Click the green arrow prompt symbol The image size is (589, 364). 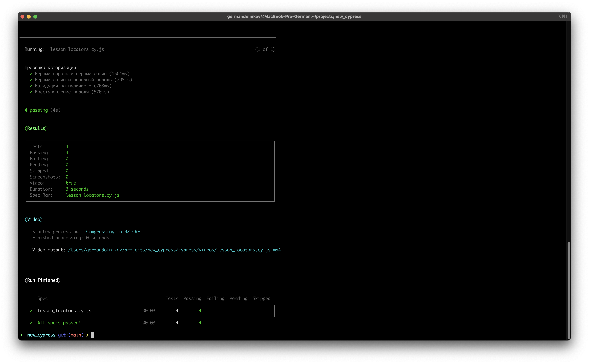21,335
